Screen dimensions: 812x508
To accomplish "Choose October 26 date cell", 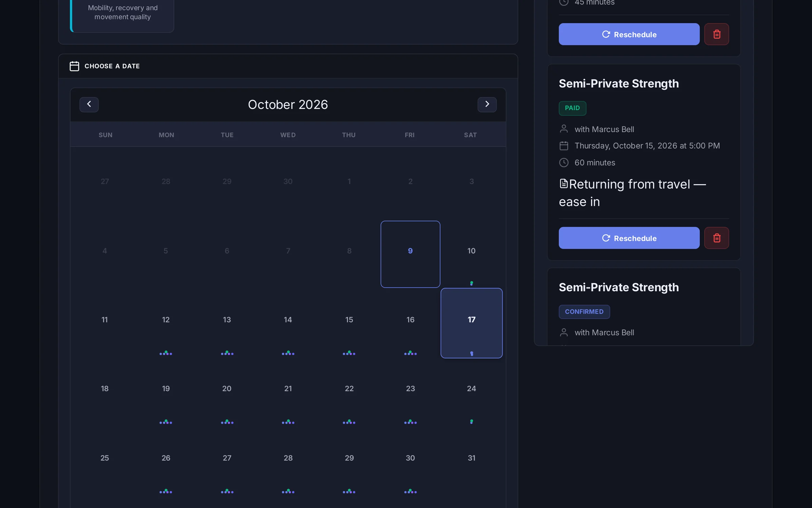I will point(166,461).
